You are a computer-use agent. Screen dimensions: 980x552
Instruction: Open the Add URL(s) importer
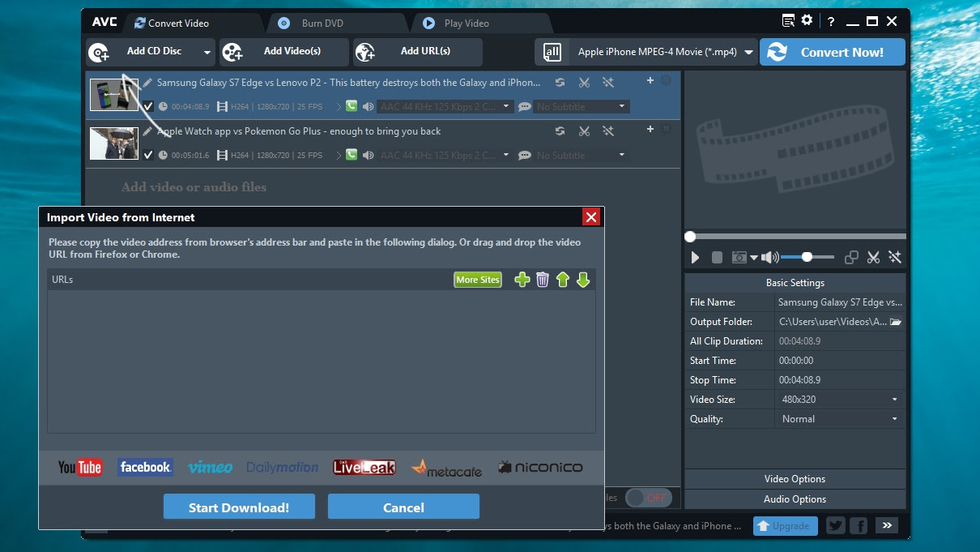coord(417,51)
